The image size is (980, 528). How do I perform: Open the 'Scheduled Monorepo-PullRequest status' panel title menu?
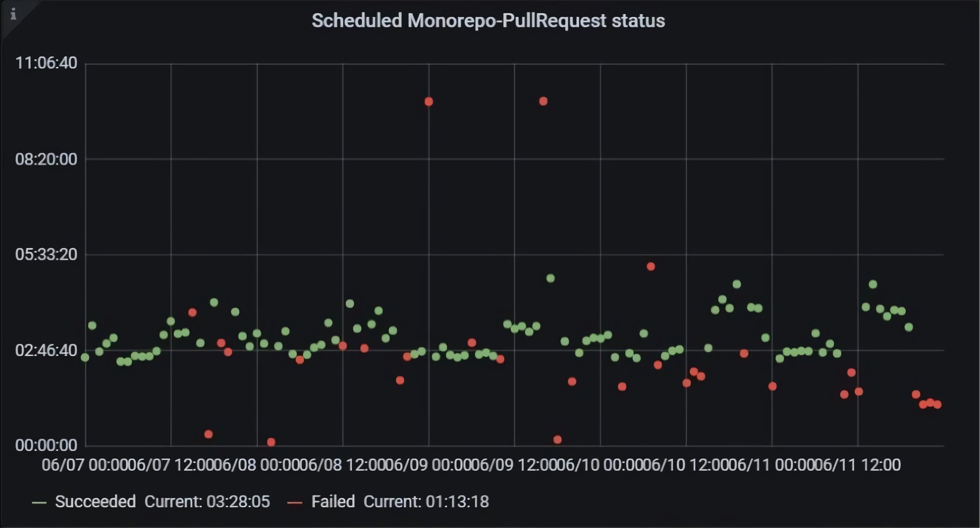pyautogui.click(x=488, y=21)
